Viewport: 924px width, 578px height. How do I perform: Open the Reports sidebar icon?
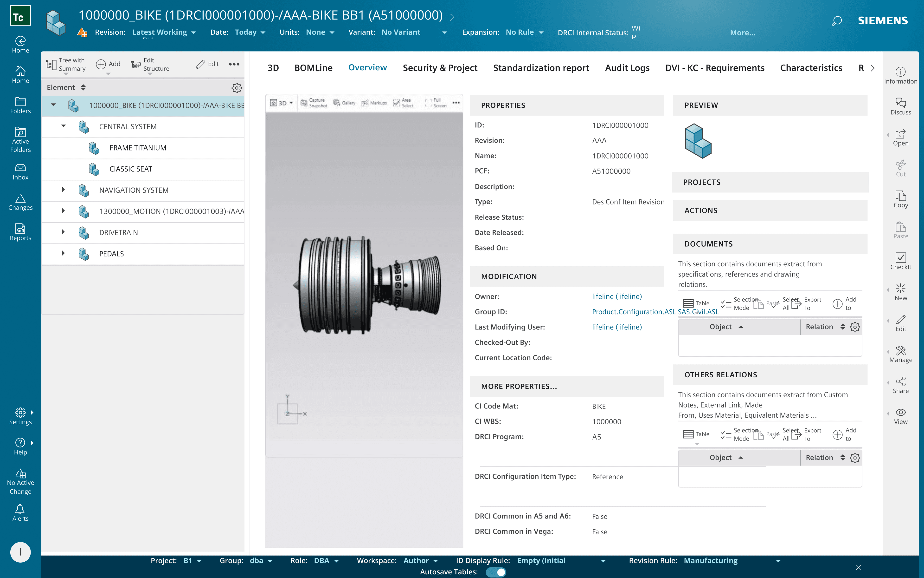20,232
